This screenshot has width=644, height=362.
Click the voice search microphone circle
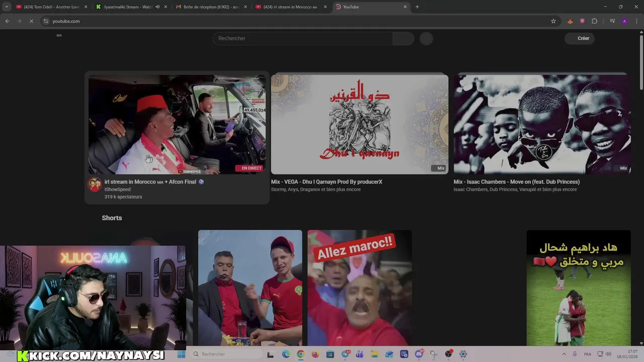[x=426, y=38]
